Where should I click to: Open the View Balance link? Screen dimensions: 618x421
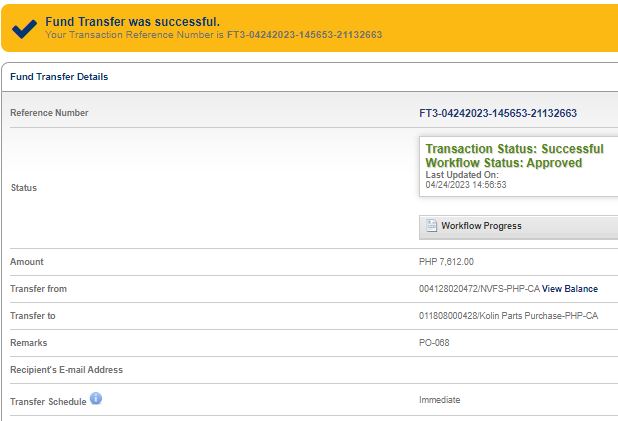(570, 289)
